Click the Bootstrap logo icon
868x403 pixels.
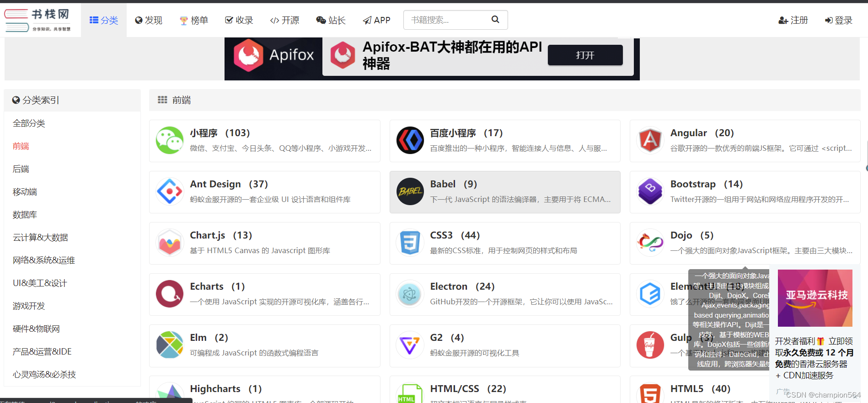(x=650, y=191)
